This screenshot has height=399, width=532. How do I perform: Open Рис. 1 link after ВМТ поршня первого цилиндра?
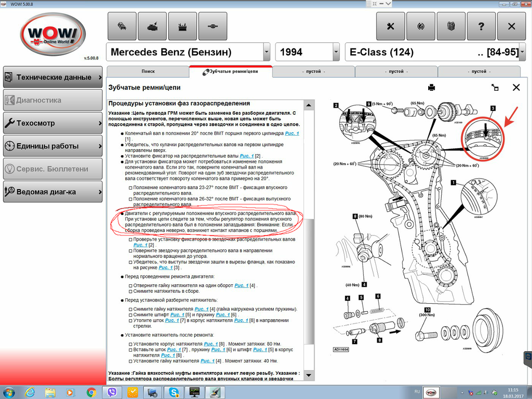[292, 133]
